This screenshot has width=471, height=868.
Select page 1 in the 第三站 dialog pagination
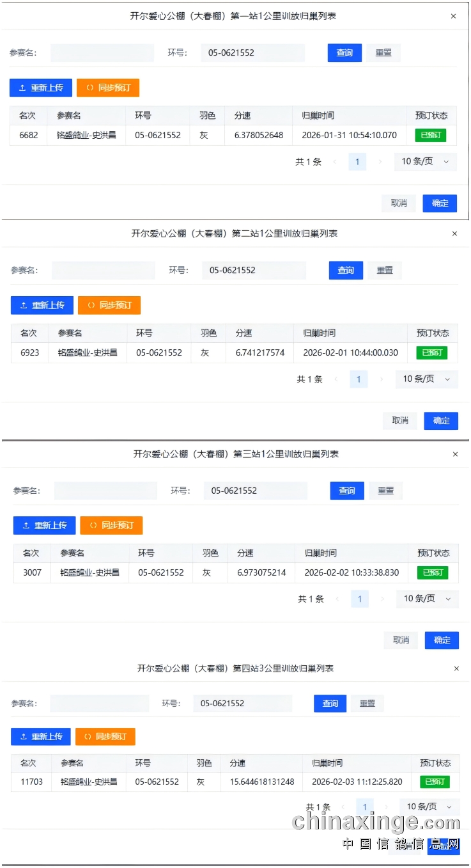[x=359, y=599]
